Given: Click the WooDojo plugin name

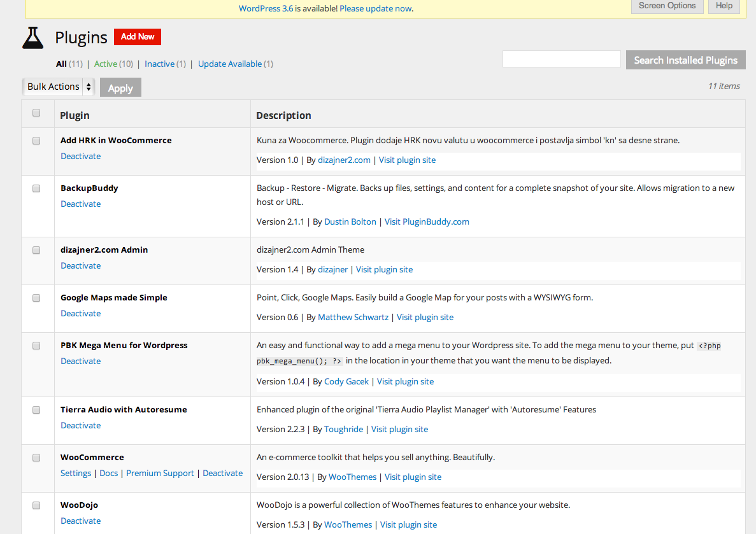Looking at the screenshot, I should pyautogui.click(x=79, y=505).
